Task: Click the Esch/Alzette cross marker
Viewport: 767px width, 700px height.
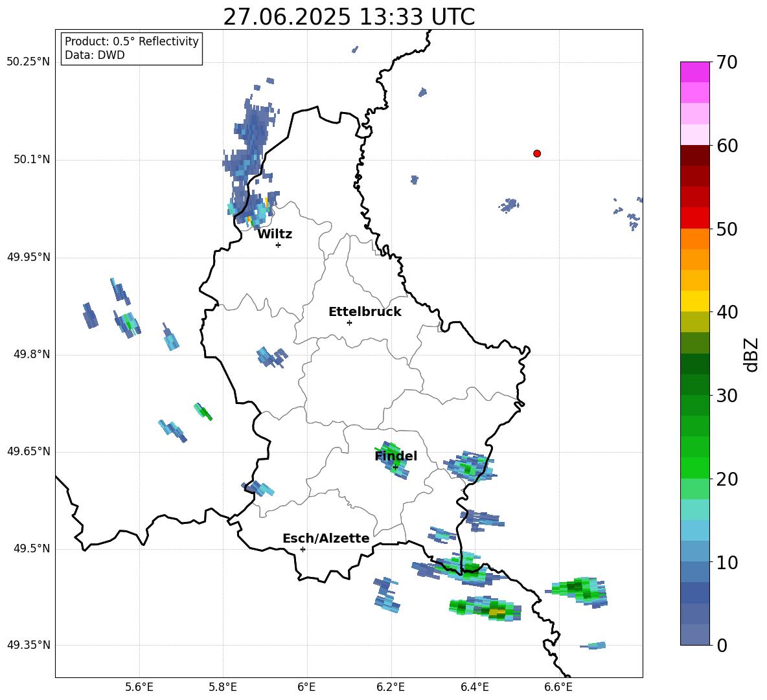Action: [x=303, y=549]
